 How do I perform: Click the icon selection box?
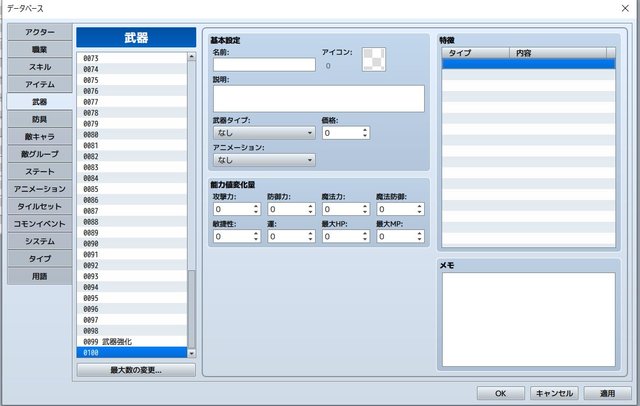point(374,60)
